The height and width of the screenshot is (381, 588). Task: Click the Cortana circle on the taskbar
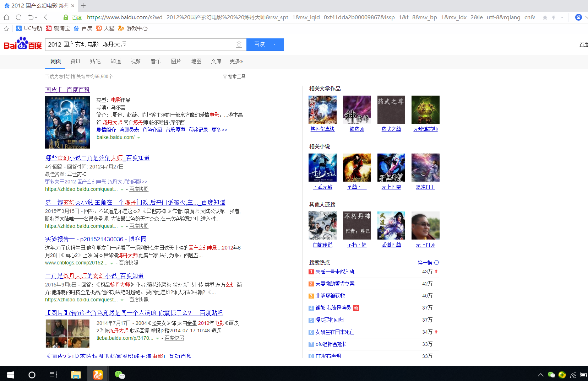coord(32,375)
